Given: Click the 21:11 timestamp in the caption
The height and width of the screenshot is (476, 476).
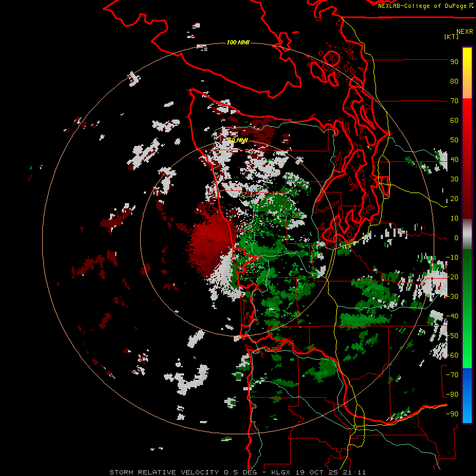Looking at the screenshot, I should tap(355, 472).
